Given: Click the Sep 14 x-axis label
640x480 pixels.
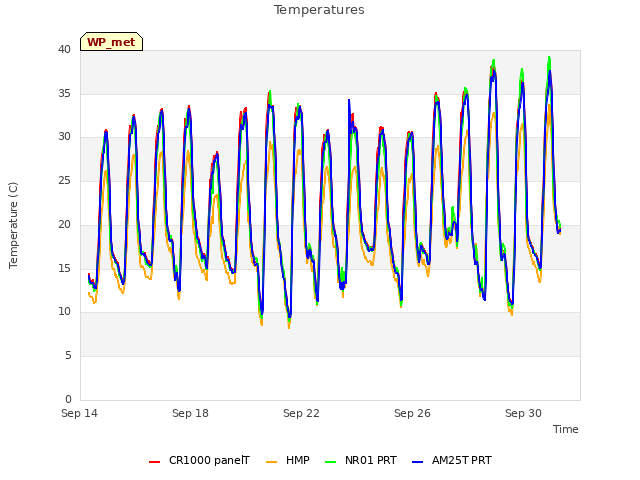Looking at the screenshot, I should [80, 413].
